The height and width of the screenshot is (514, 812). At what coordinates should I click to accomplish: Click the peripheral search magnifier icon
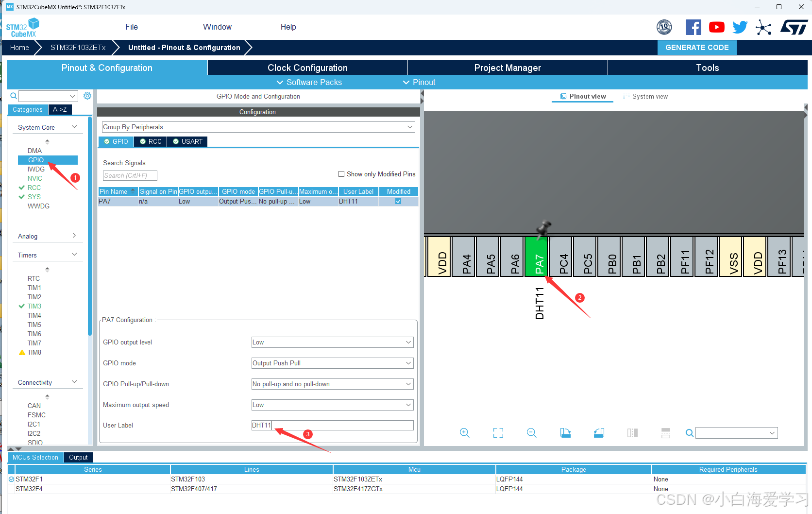tap(14, 96)
